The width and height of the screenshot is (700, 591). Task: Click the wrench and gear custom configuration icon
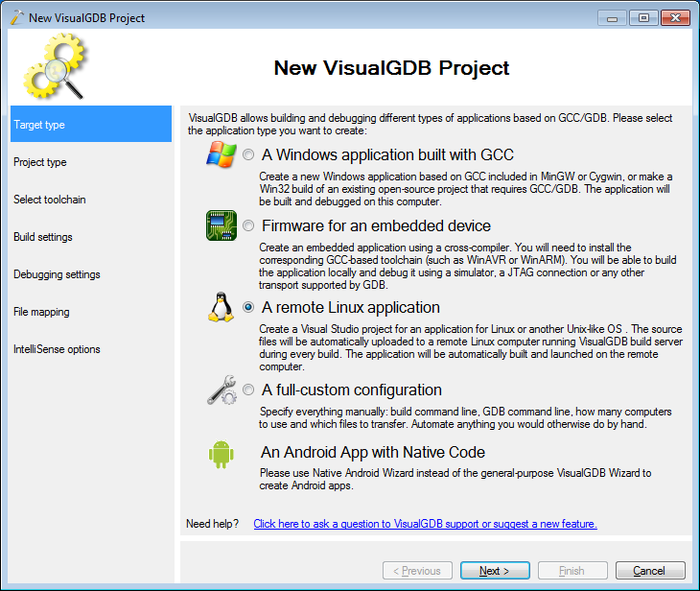(x=222, y=390)
